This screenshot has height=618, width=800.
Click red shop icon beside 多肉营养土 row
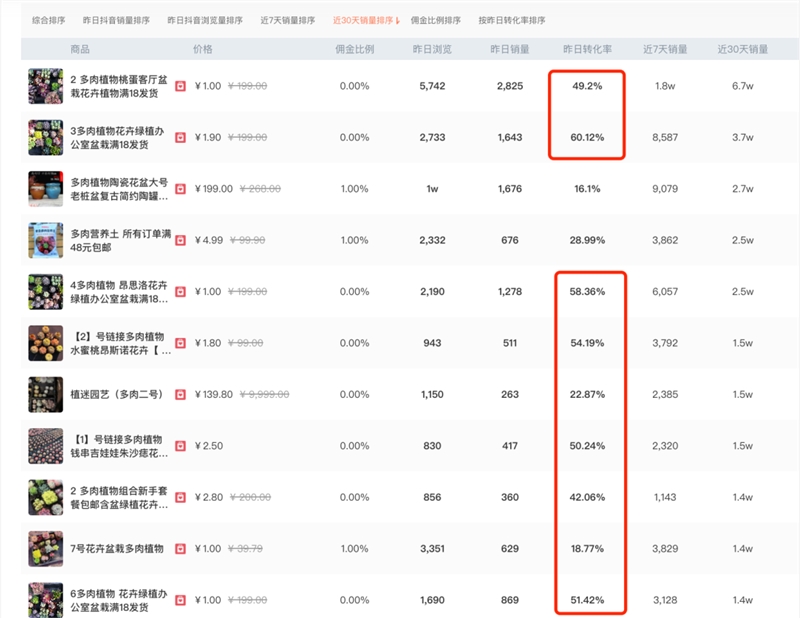[x=181, y=239]
